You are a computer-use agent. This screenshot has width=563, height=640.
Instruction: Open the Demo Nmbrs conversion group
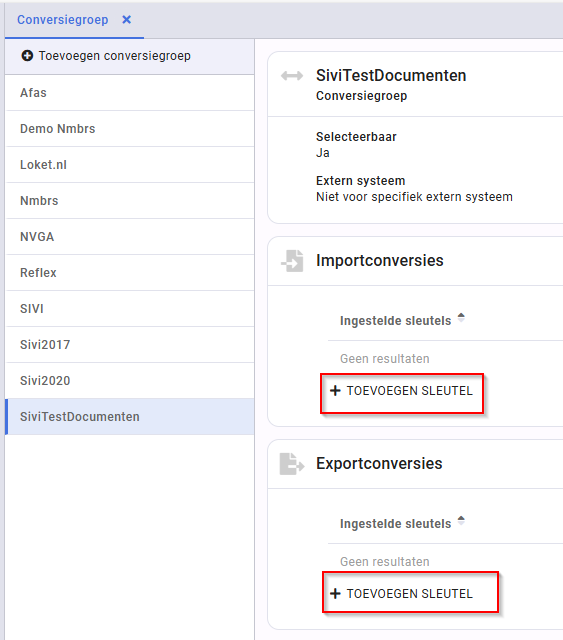click(129, 129)
